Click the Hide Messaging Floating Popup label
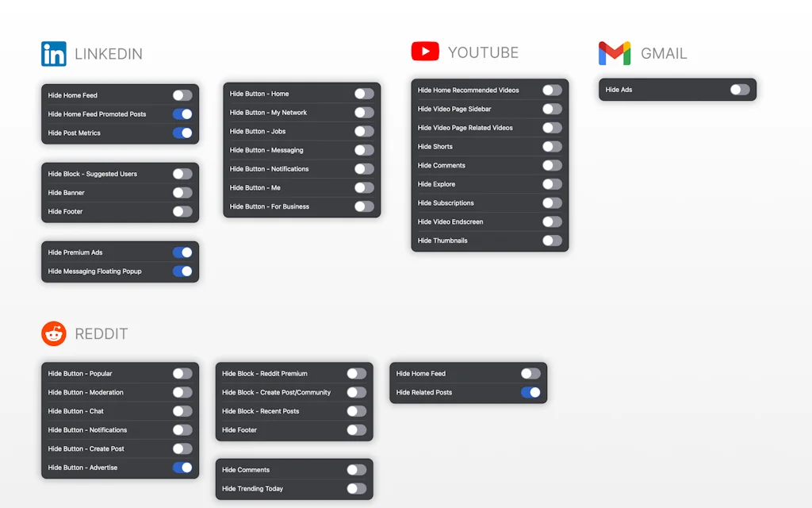This screenshot has height=508, width=812. pyautogui.click(x=94, y=271)
